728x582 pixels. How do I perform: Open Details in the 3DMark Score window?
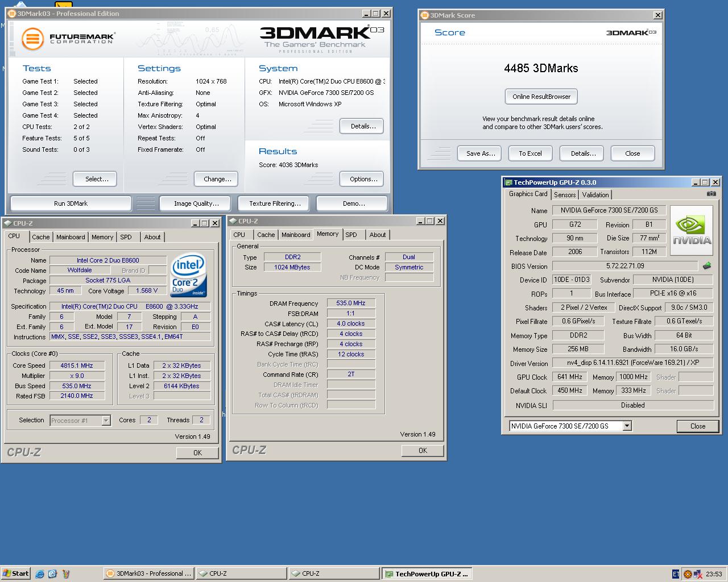pyautogui.click(x=583, y=153)
